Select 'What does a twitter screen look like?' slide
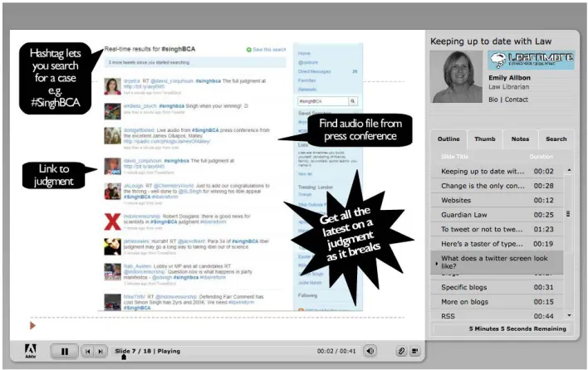588x370 pixels. click(497, 262)
